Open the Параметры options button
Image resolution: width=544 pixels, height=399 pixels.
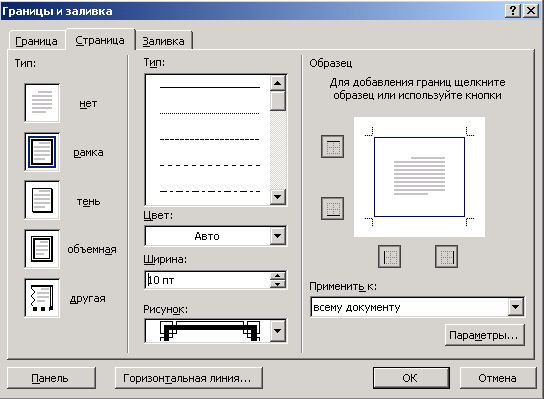tap(484, 335)
